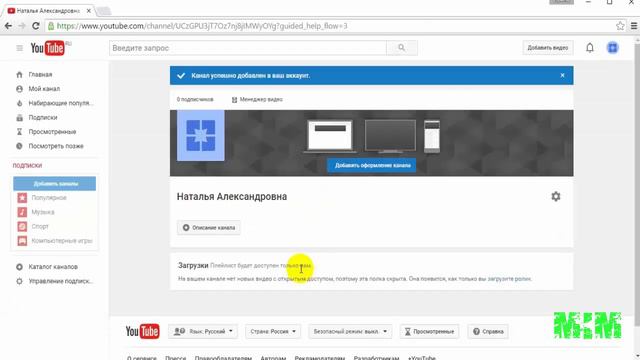
Task: Click the Разработчикам footer link
Action: pos(376,358)
